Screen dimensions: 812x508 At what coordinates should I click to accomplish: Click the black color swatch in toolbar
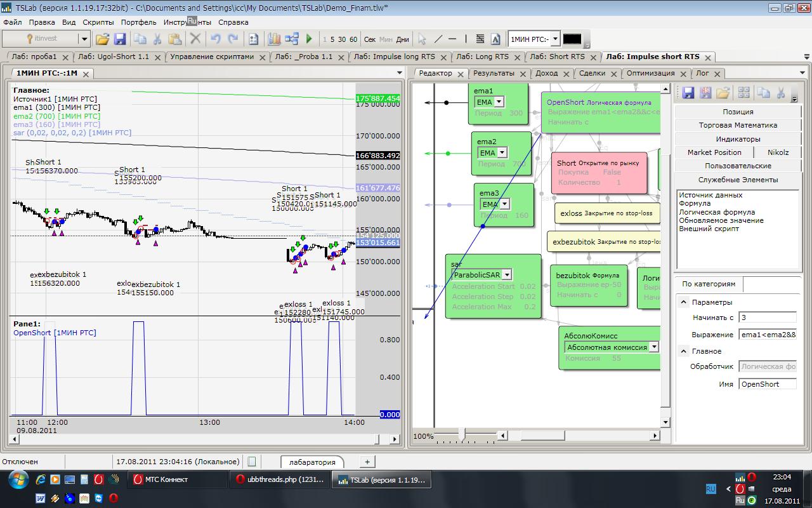[572, 39]
